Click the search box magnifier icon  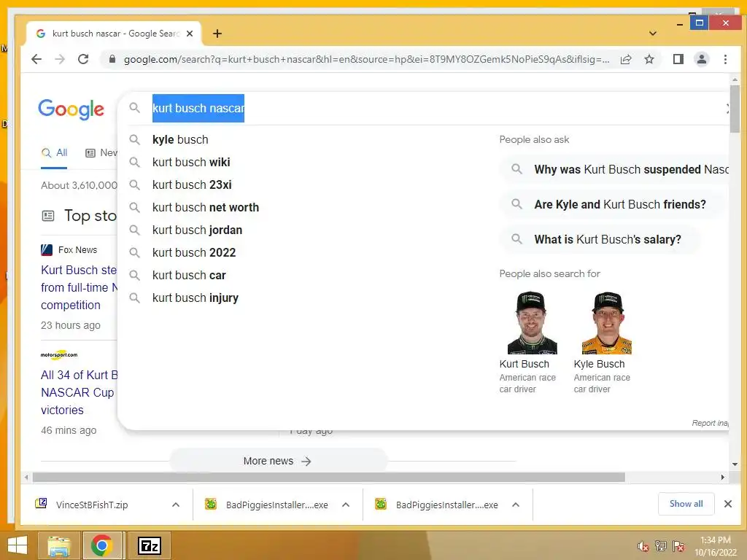coord(135,108)
